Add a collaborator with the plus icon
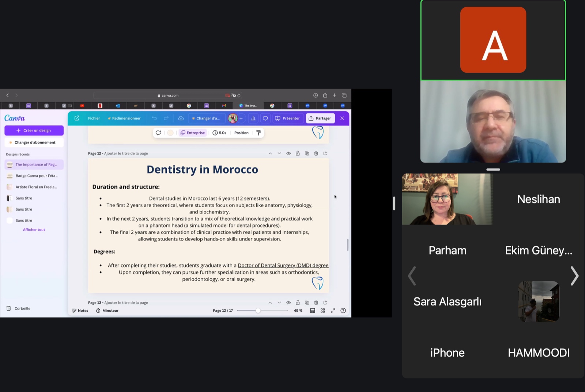 [241, 118]
